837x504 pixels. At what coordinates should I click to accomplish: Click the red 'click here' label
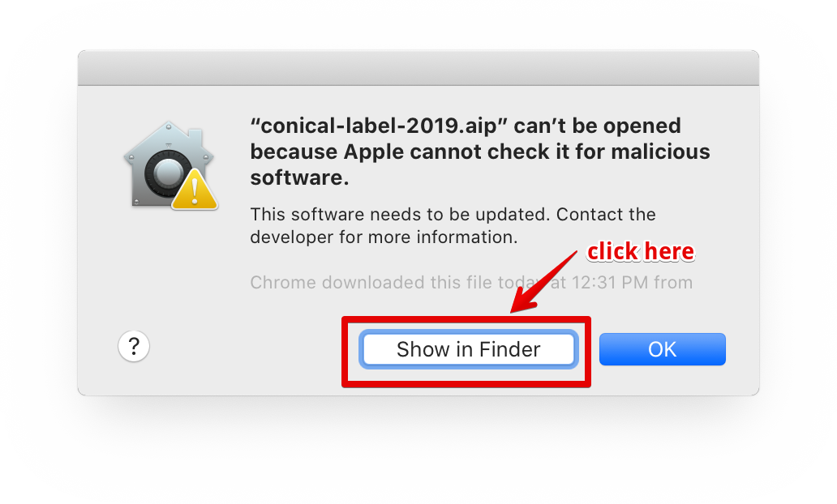pyautogui.click(x=640, y=252)
